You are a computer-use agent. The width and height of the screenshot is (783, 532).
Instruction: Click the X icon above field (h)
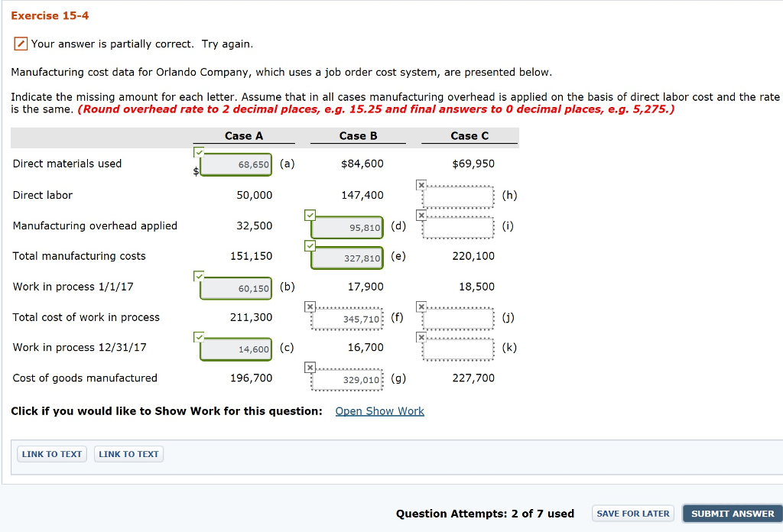click(x=421, y=184)
